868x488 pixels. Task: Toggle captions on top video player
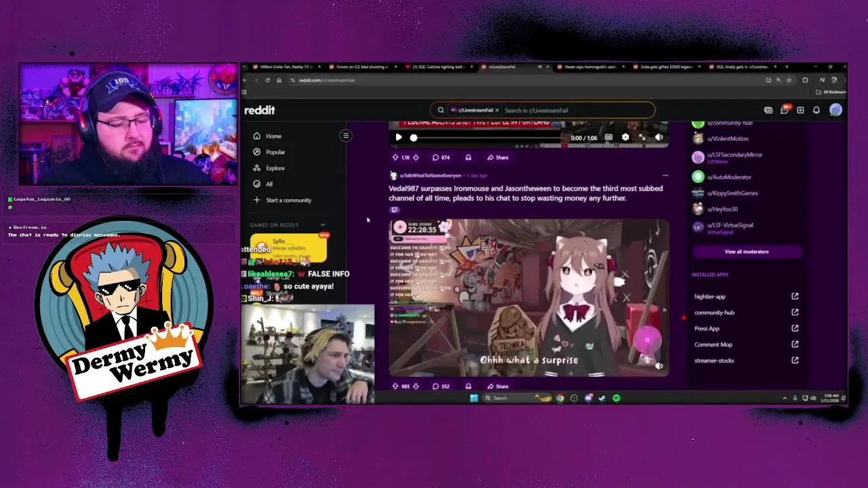(608, 138)
